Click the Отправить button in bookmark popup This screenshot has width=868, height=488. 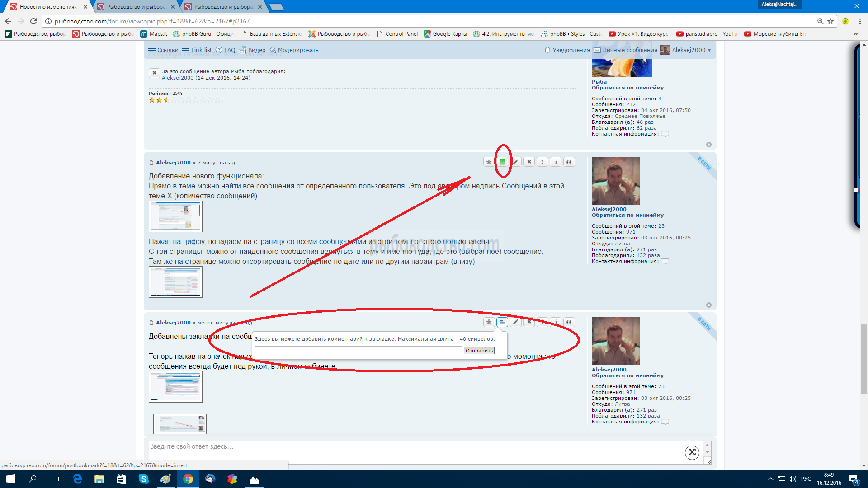click(x=479, y=351)
